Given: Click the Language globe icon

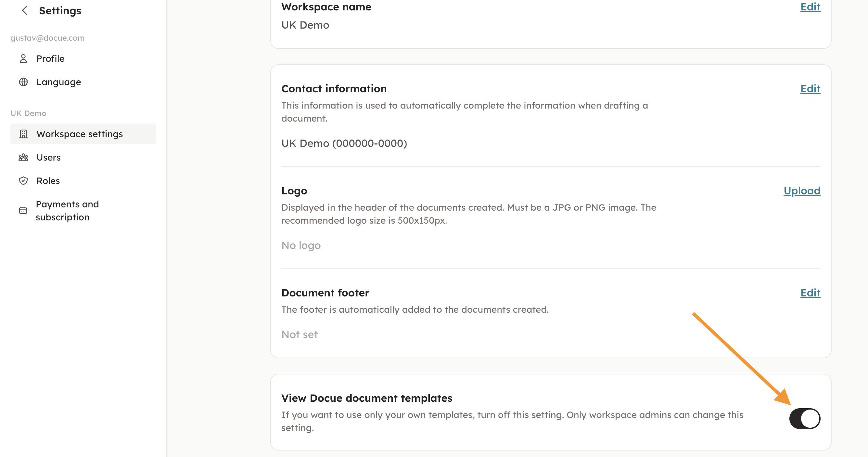Looking at the screenshot, I should click(x=23, y=82).
